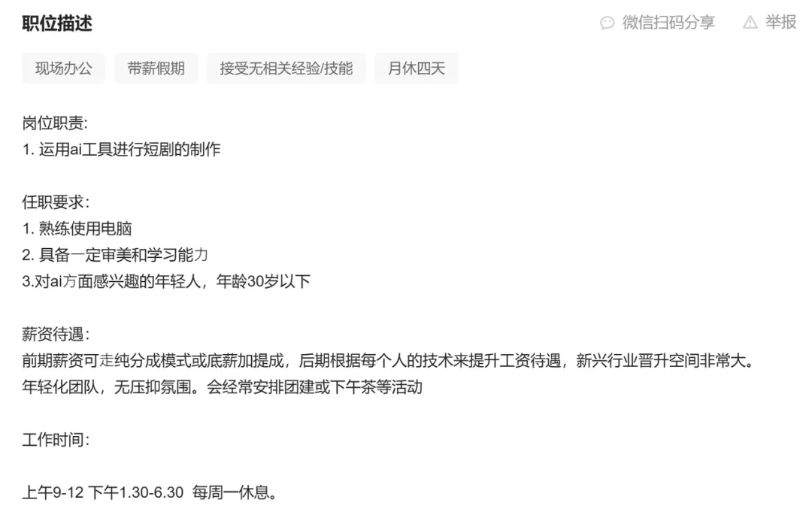Select the 带薪假期 tag
The image size is (812, 518).
156,68
